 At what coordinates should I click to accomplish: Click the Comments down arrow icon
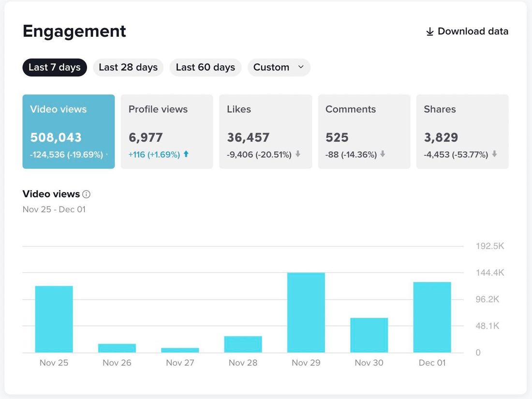pos(383,154)
